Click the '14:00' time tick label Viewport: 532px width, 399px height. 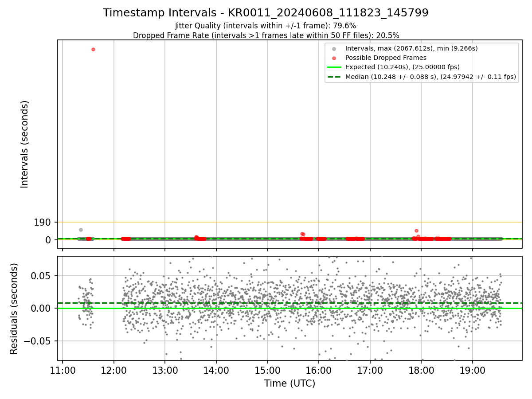[x=216, y=370]
